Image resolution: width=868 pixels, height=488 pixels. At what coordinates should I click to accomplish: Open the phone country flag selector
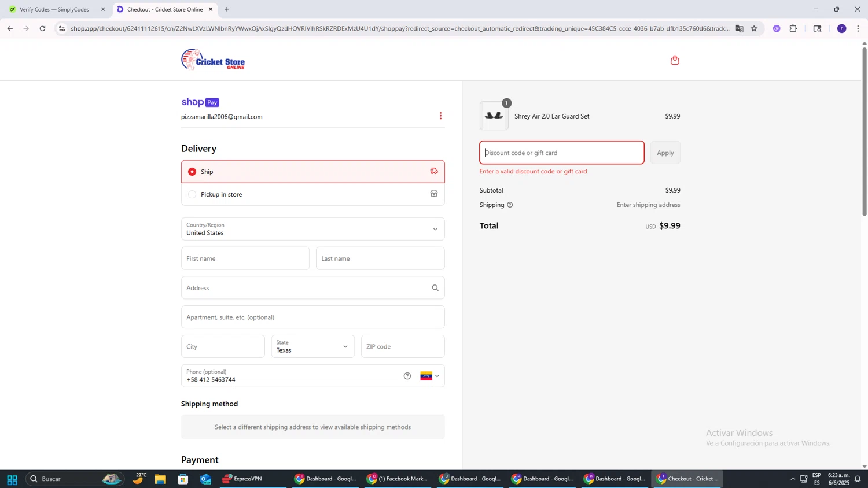pyautogui.click(x=429, y=376)
